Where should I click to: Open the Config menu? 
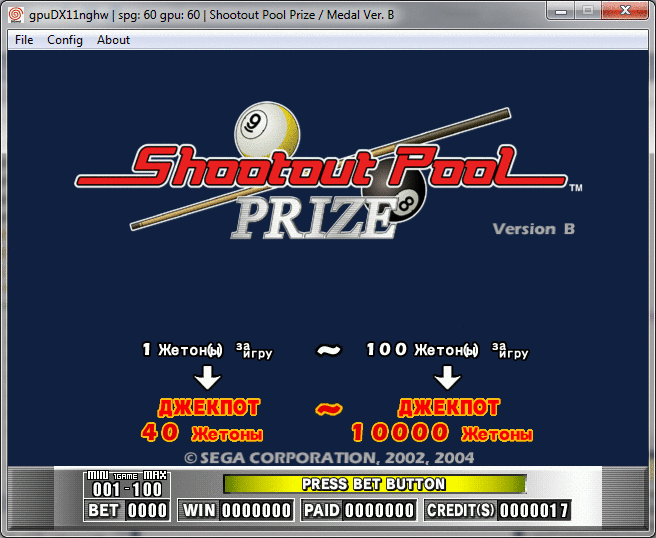tap(65, 40)
